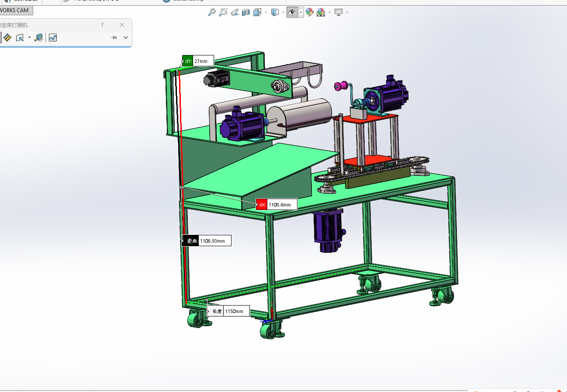567x392 pixels.
Task: Pin the Measure dialog open
Action: tap(114, 38)
